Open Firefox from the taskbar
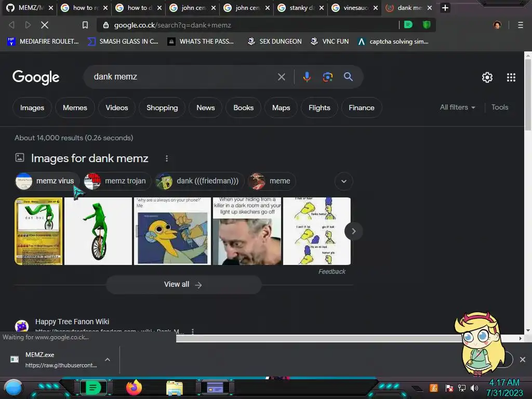The height and width of the screenshot is (399, 532). (134, 388)
